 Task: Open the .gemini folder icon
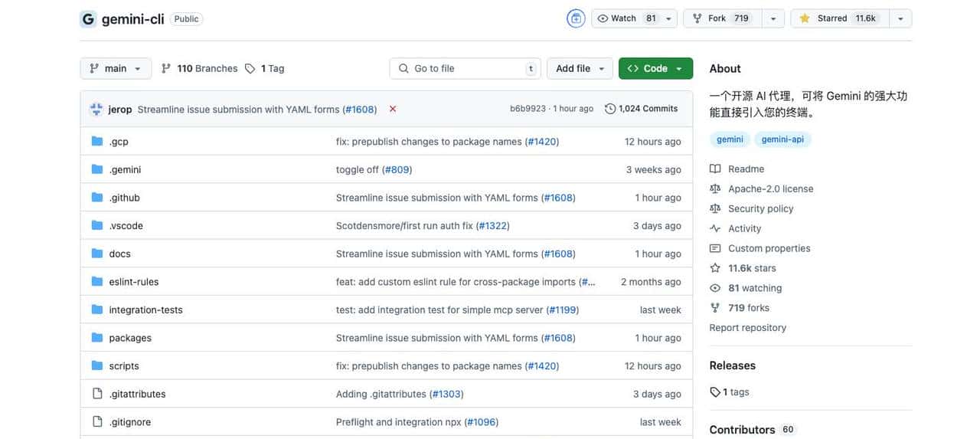pyautogui.click(x=97, y=169)
